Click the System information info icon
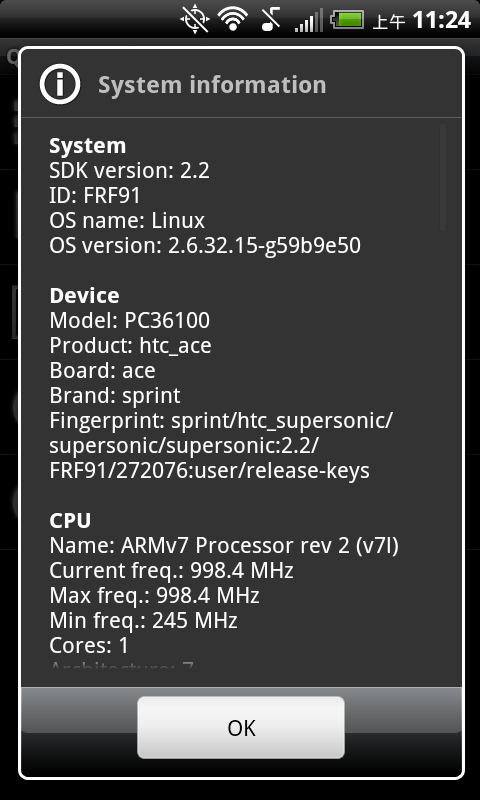The height and width of the screenshot is (800, 480). (60, 84)
